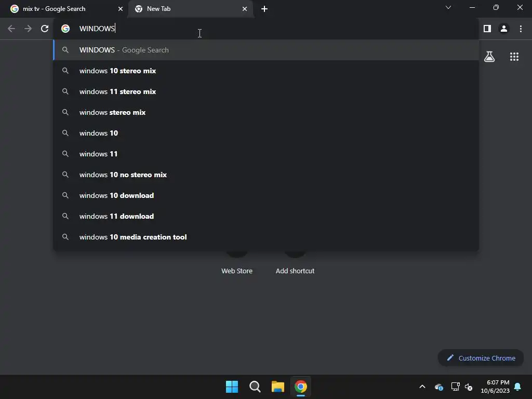Open the taskbar Search magnifier
The height and width of the screenshot is (399, 532).
tap(255, 387)
